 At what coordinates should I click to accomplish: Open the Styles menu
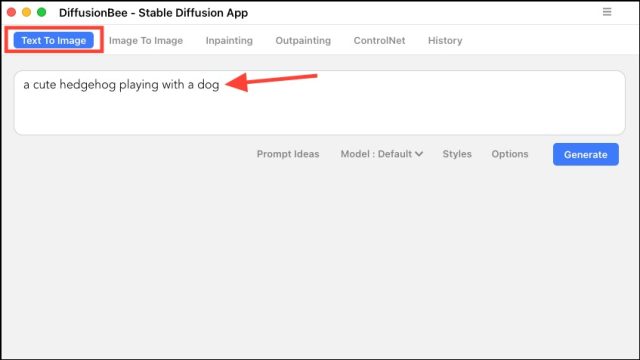[x=457, y=154]
